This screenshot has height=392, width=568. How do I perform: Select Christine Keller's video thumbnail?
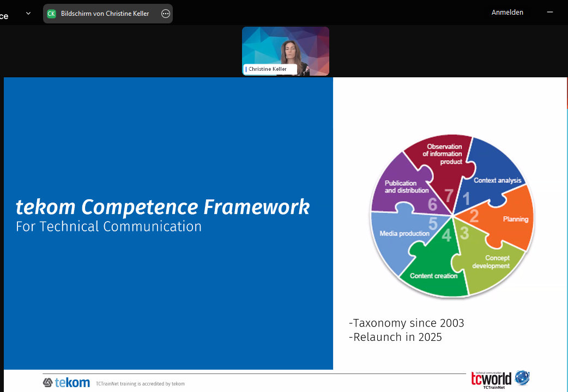tap(286, 50)
